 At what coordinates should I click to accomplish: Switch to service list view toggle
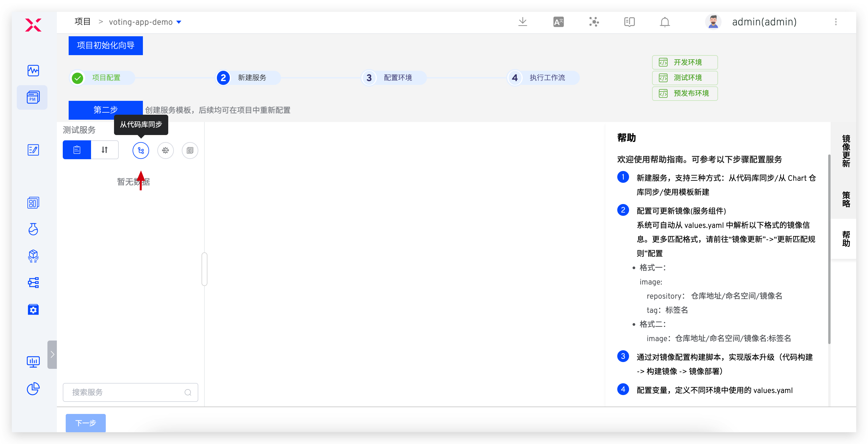[77, 150]
